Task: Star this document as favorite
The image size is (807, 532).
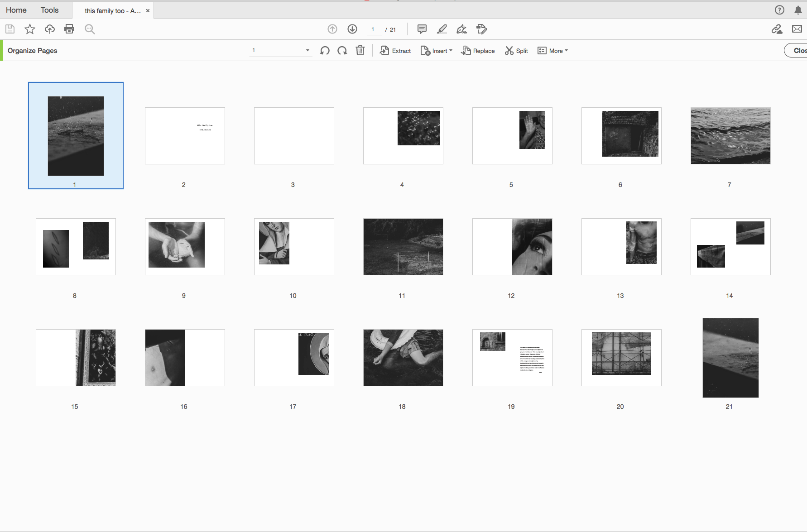Action: pos(29,29)
